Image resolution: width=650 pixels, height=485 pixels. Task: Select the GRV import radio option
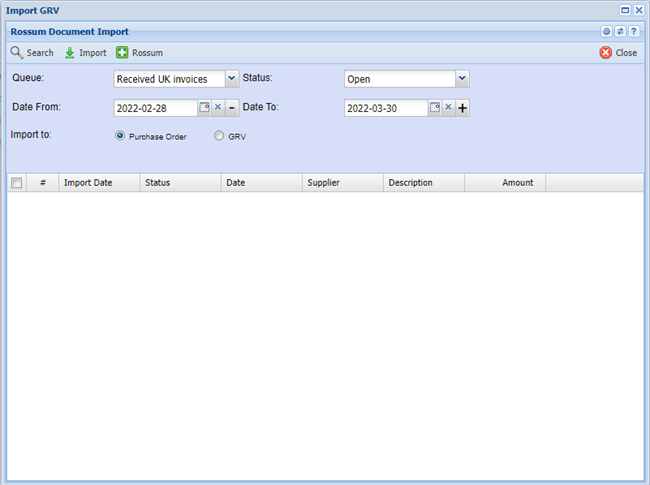219,136
